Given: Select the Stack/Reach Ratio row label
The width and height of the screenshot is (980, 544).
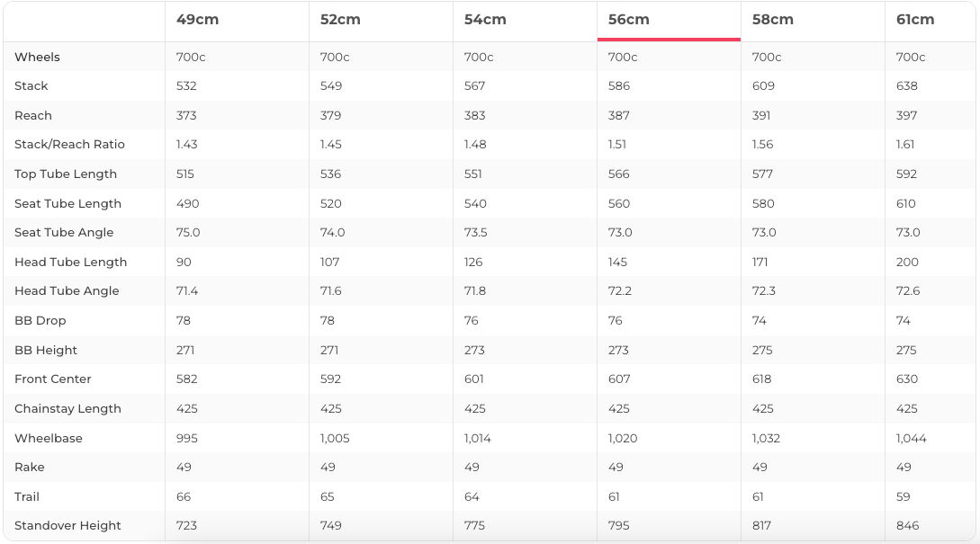Looking at the screenshot, I should pyautogui.click(x=69, y=145).
